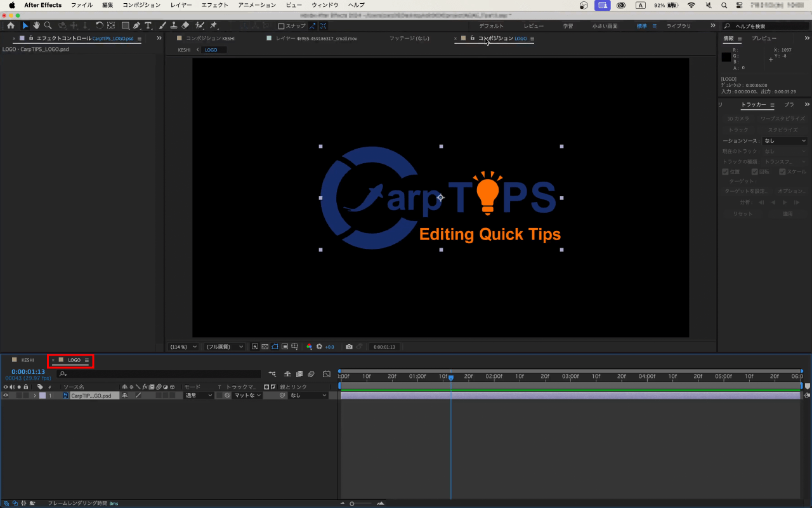Open the show channel RGB icon
The width and height of the screenshot is (812, 508).
pyautogui.click(x=310, y=347)
